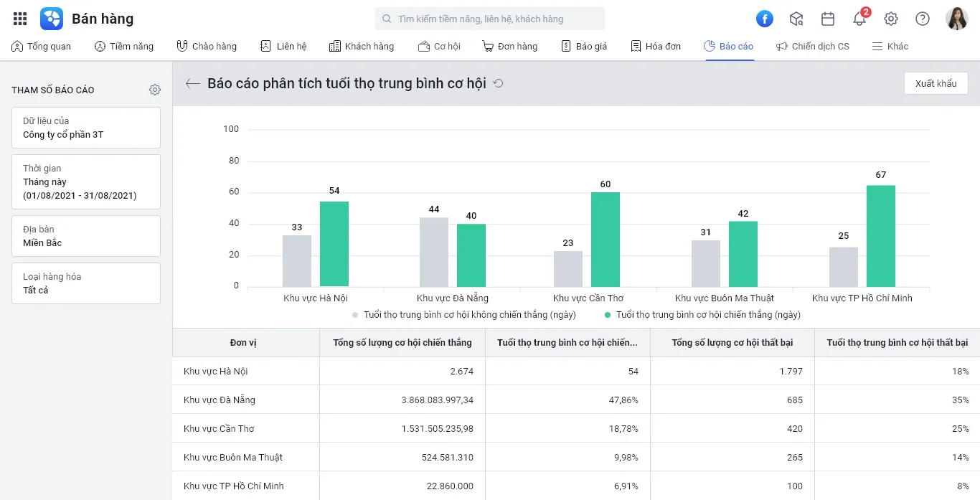Viewport: 980px width, 500px height.
Task: Open the calendar icon in header
Action: pos(828,19)
